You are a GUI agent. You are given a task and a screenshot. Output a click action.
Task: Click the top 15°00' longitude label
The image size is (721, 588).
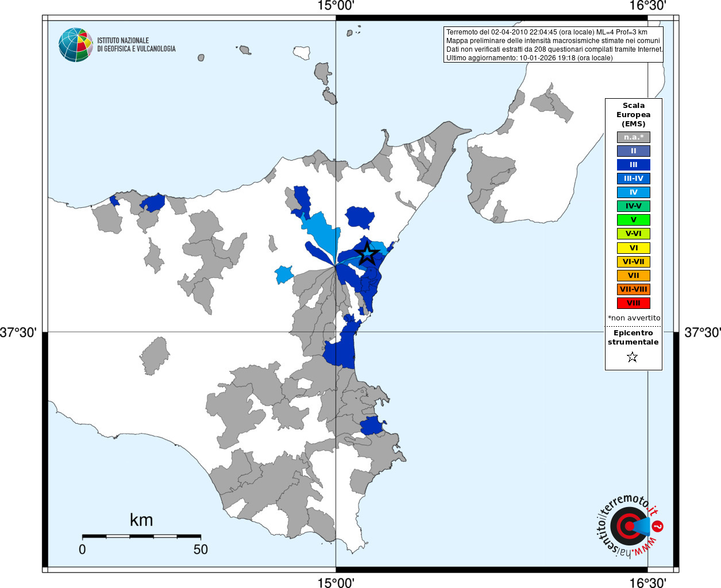(x=336, y=6)
